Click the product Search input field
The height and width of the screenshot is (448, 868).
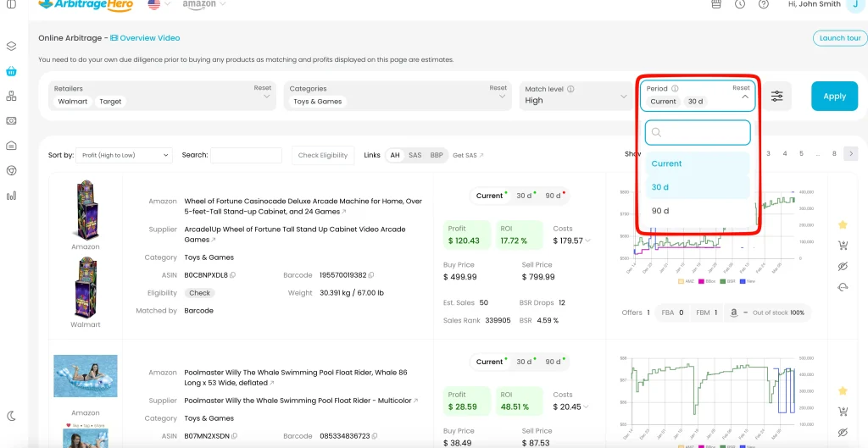coord(246,156)
